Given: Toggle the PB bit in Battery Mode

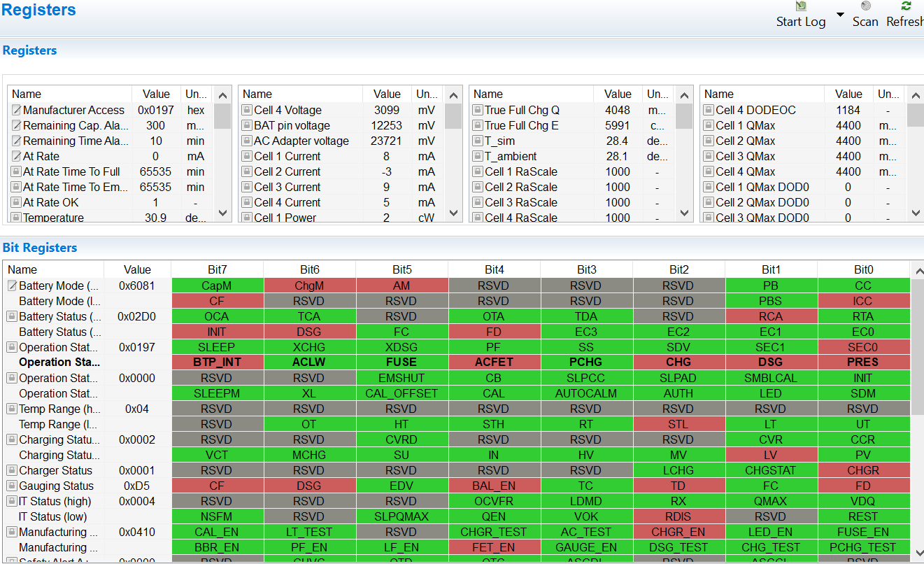Looking at the screenshot, I should (x=772, y=285).
